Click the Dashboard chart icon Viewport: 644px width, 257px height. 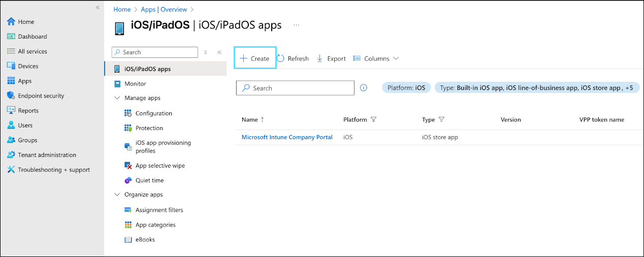11,37
